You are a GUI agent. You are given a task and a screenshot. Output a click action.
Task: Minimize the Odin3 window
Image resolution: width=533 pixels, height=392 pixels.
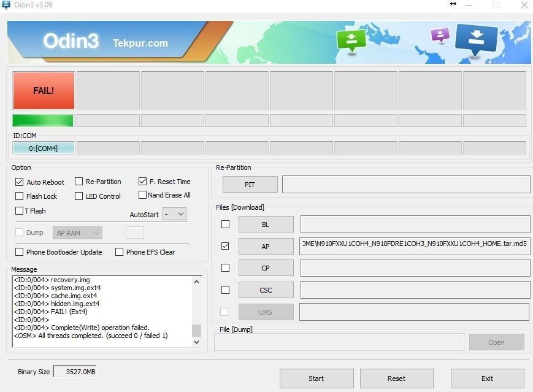[x=469, y=5]
